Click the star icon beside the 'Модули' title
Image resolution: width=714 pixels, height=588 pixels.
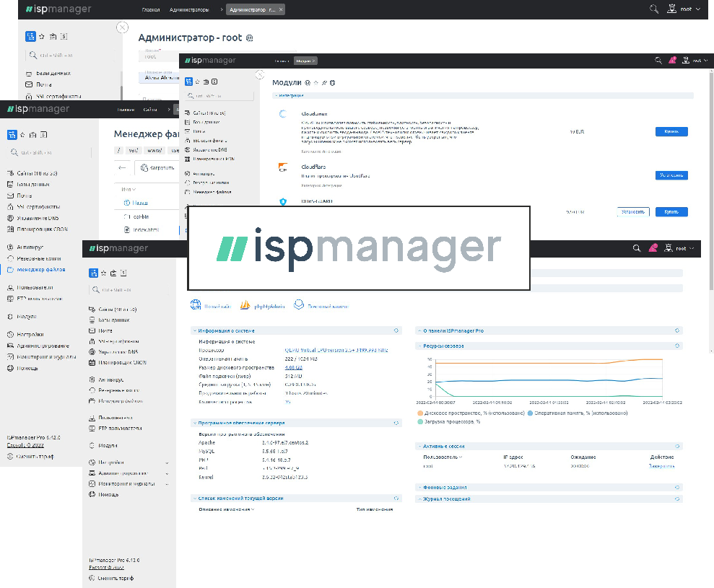(316, 83)
